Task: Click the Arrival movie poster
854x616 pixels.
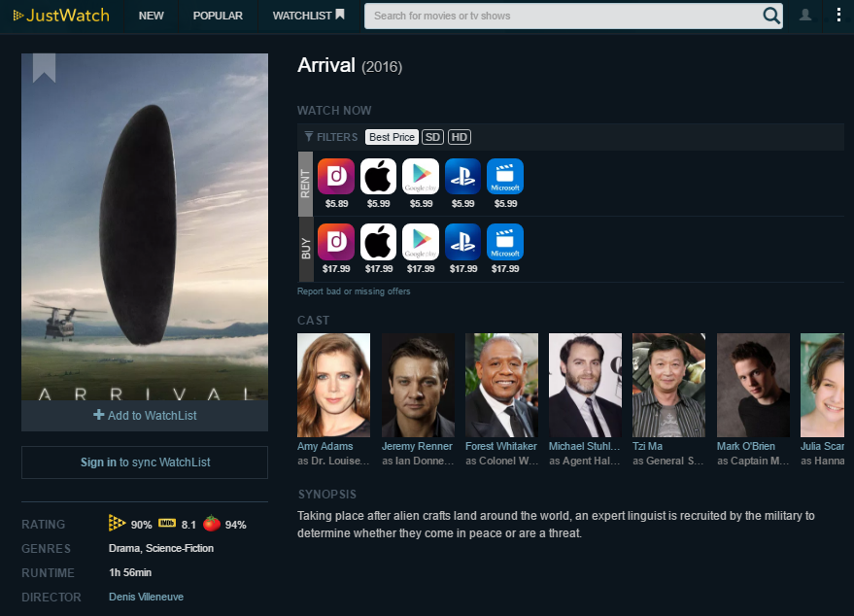Action: 145,226
